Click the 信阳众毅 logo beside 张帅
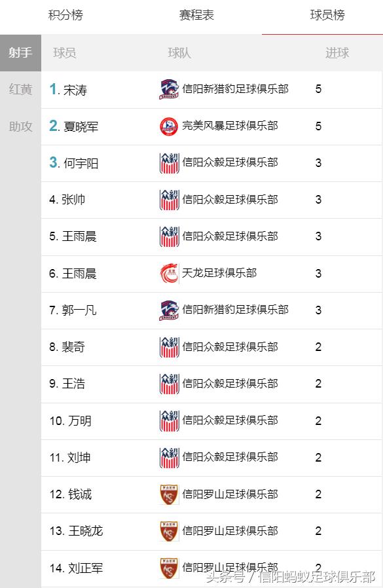 (x=169, y=200)
